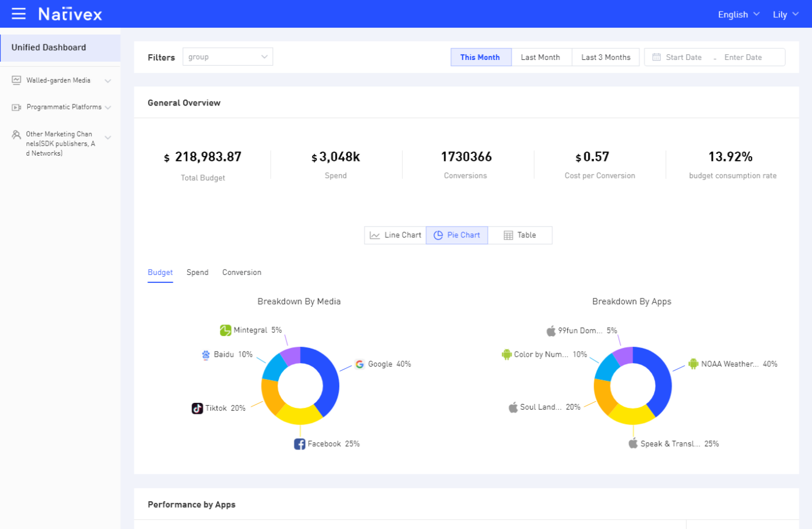The image size is (812, 529).
Task: Click the Tiktok icon in the media breakdown
Action: 197,408
